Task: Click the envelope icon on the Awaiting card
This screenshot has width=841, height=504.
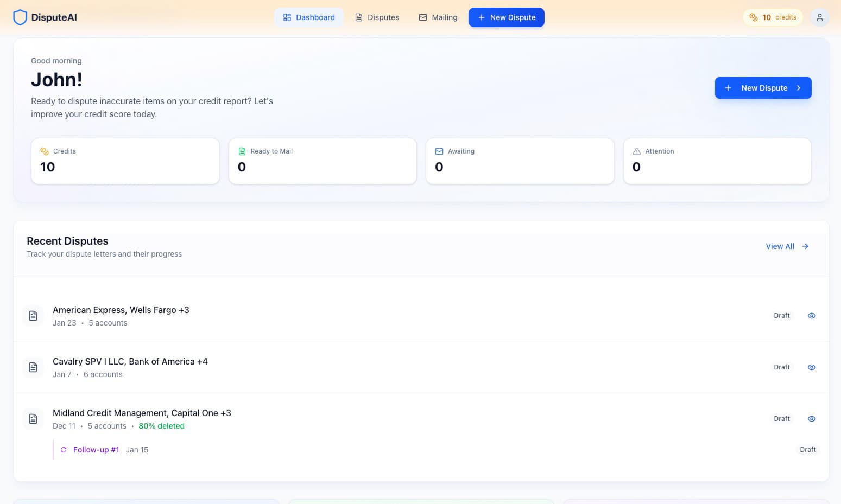Action: pyautogui.click(x=439, y=151)
